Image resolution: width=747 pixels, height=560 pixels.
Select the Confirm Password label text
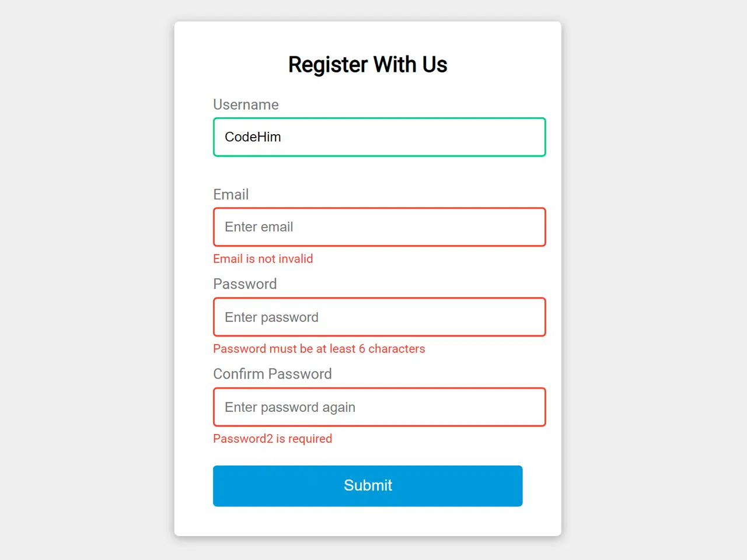pyautogui.click(x=273, y=374)
